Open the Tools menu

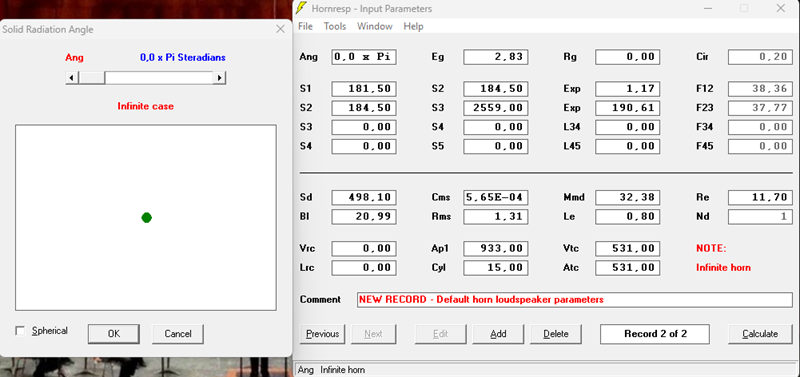coord(335,26)
